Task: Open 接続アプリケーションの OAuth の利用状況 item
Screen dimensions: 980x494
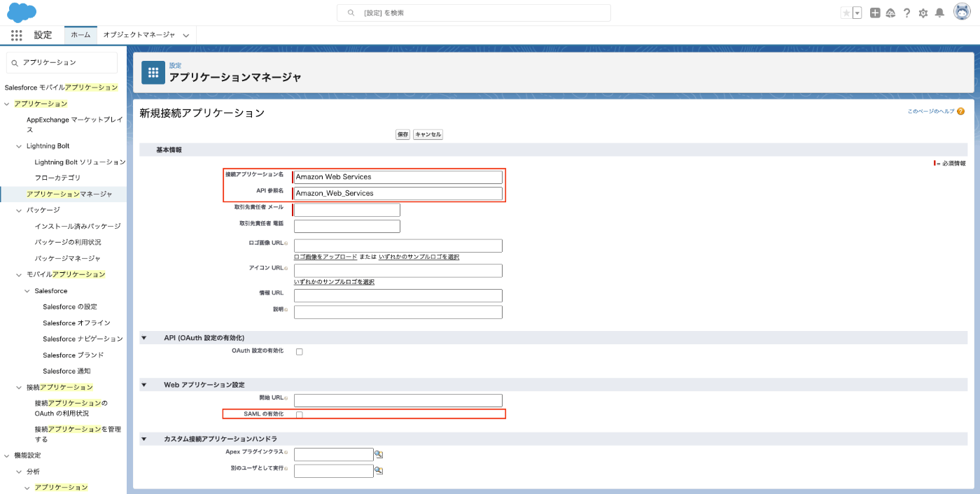Action: 71,408
